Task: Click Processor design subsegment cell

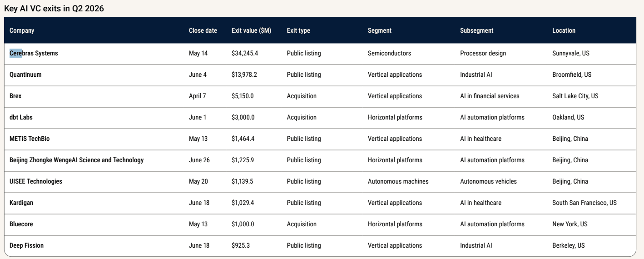Action: pos(483,53)
